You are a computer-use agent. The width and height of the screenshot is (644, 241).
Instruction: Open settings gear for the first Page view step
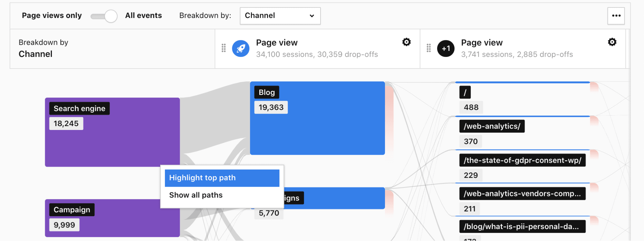(407, 42)
